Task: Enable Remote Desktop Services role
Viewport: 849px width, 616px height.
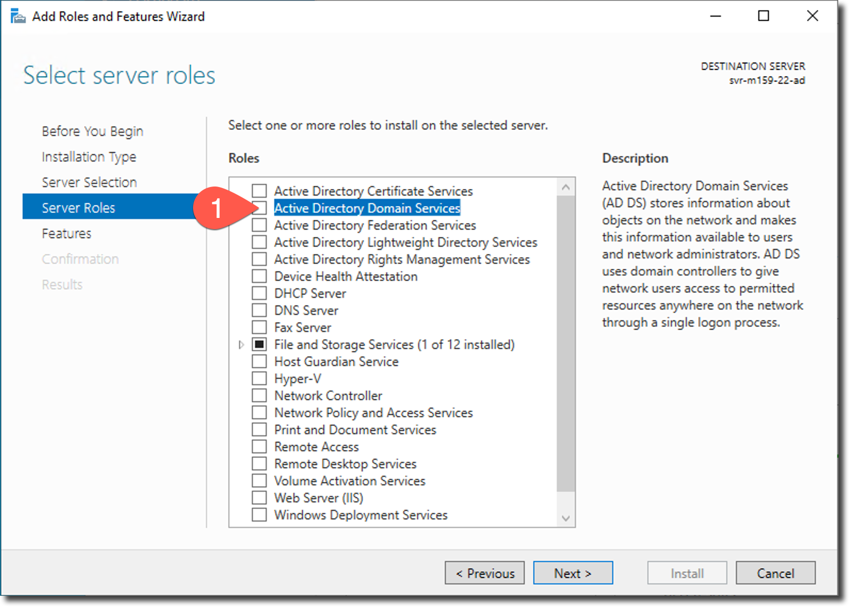Action: tap(259, 464)
